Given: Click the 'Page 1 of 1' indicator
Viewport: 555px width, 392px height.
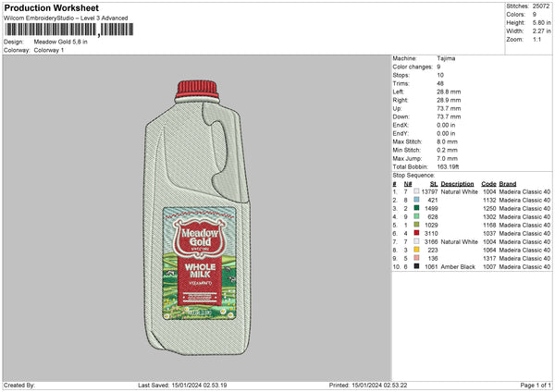Looking at the screenshot, I should pos(536,385).
